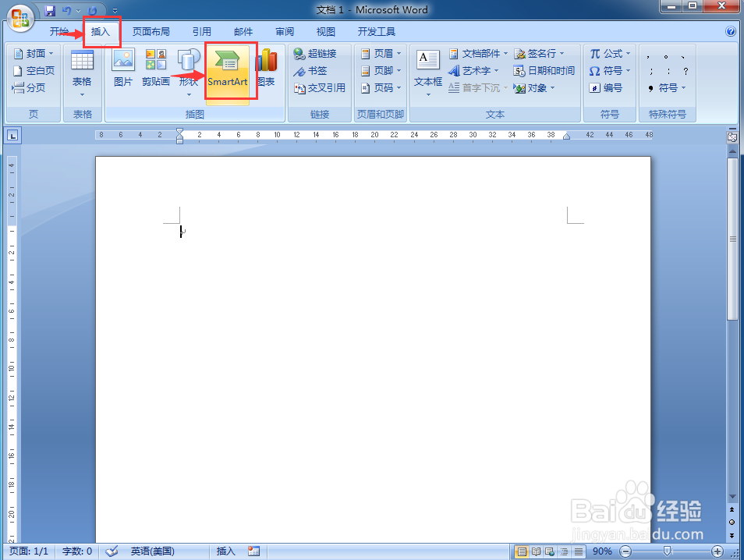
Task: Open 剪贴画 clip art pane
Action: tap(156, 69)
